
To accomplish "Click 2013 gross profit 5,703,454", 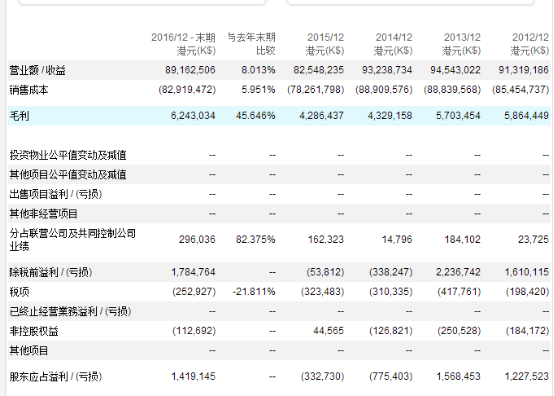I will (x=458, y=116).
